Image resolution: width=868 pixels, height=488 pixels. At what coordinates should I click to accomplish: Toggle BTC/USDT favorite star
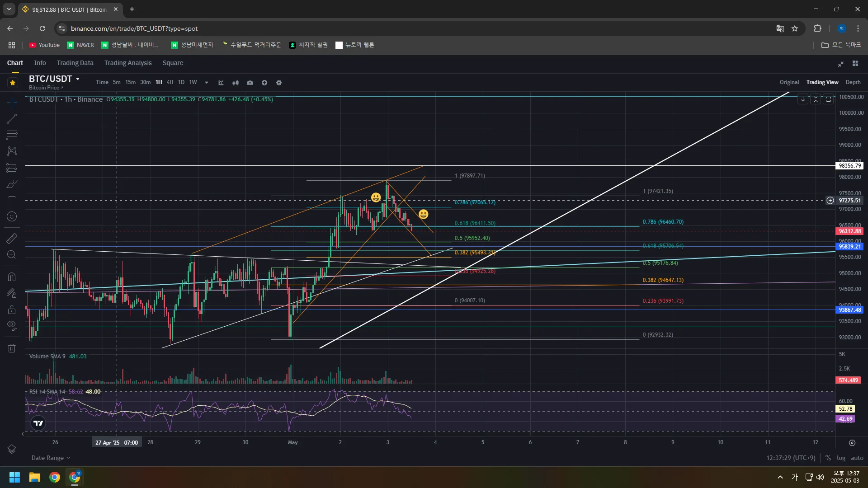(13, 83)
